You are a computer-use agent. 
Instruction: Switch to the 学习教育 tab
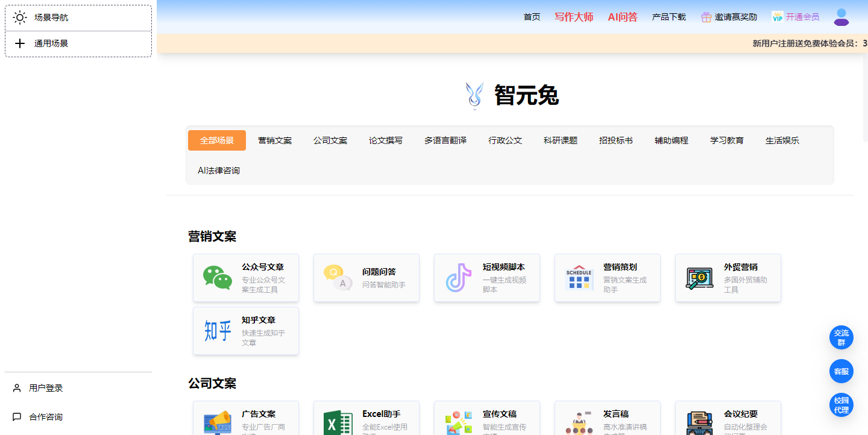click(727, 140)
